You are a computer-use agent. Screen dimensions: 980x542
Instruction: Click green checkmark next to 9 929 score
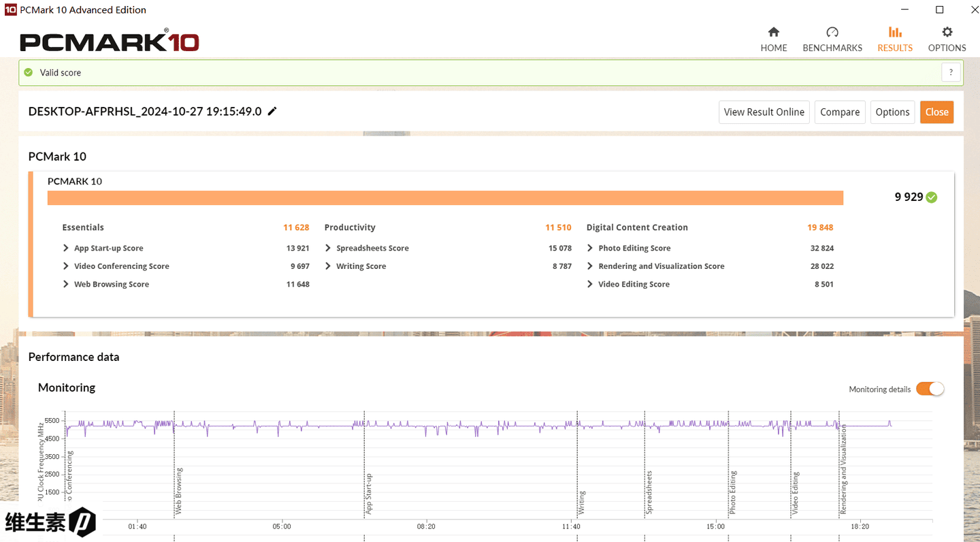click(932, 197)
